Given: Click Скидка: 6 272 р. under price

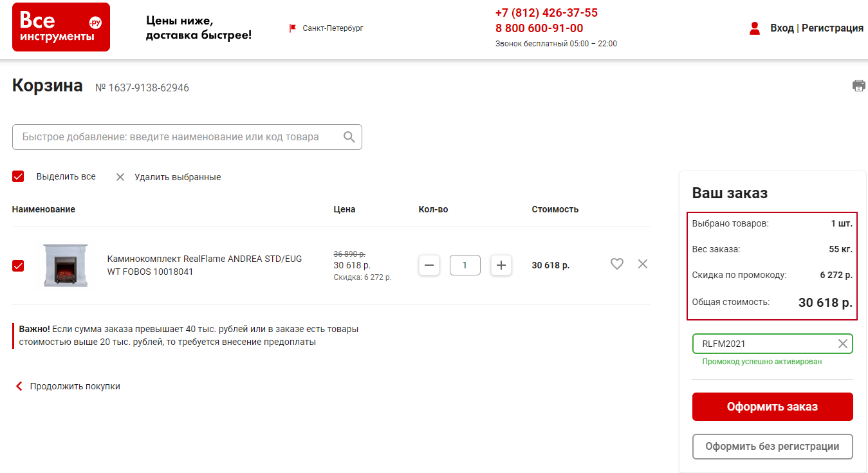Looking at the screenshot, I should 362,277.
